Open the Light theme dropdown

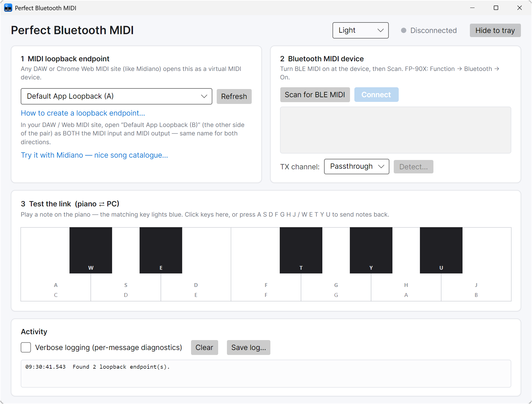click(360, 30)
